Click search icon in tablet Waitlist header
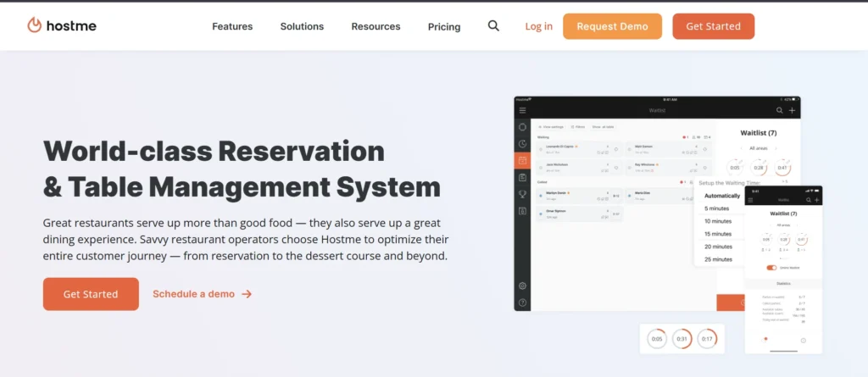Image resolution: width=868 pixels, height=377 pixels. (780, 111)
